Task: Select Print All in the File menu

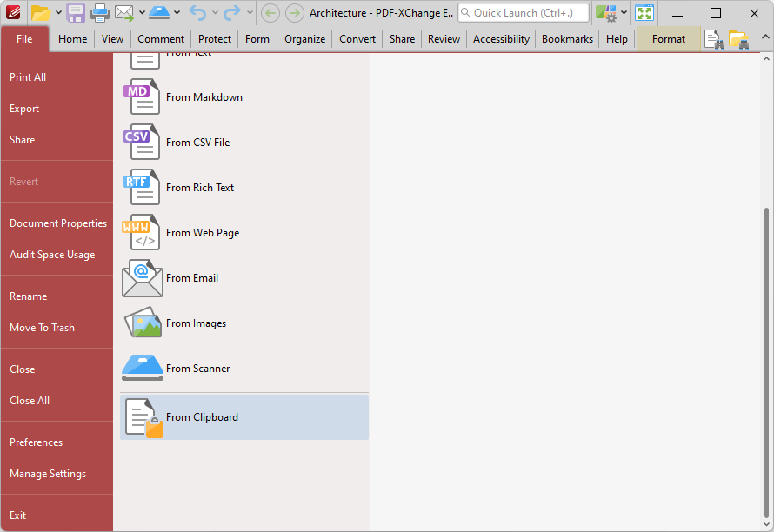Action: tap(57, 77)
